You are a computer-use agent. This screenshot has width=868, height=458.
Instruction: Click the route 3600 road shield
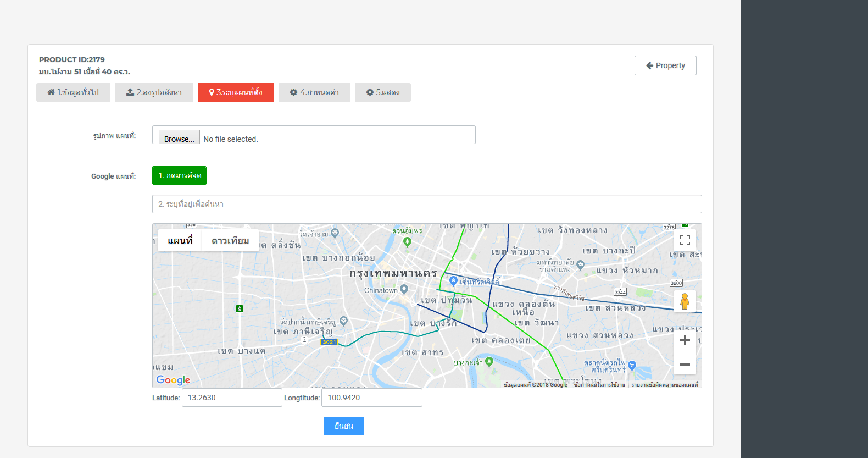pyautogui.click(x=676, y=283)
